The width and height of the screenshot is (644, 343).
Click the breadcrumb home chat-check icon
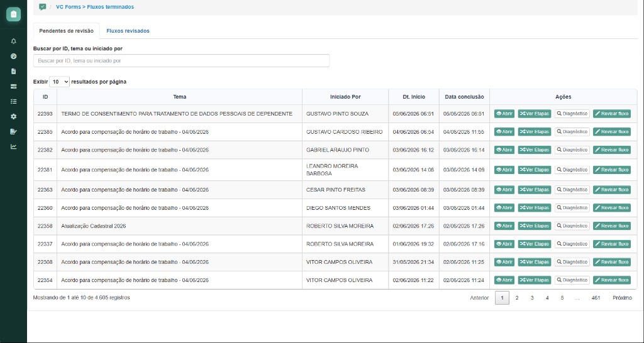pos(42,7)
